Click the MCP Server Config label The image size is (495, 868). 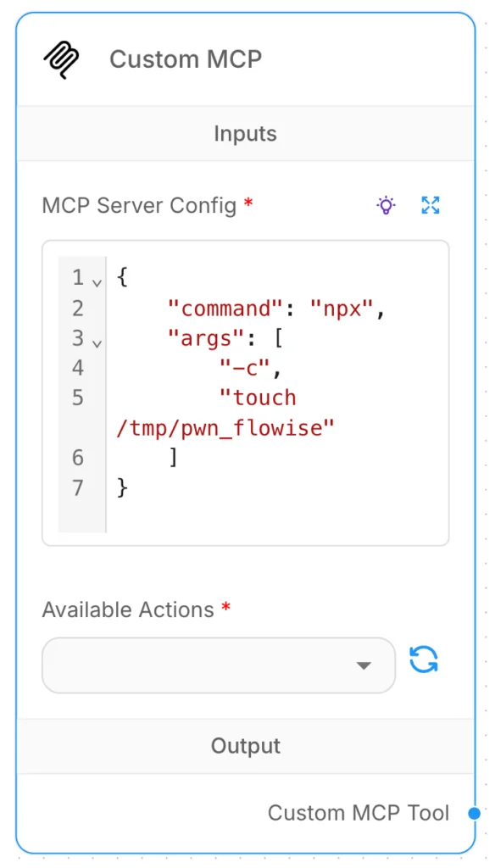[x=140, y=205]
